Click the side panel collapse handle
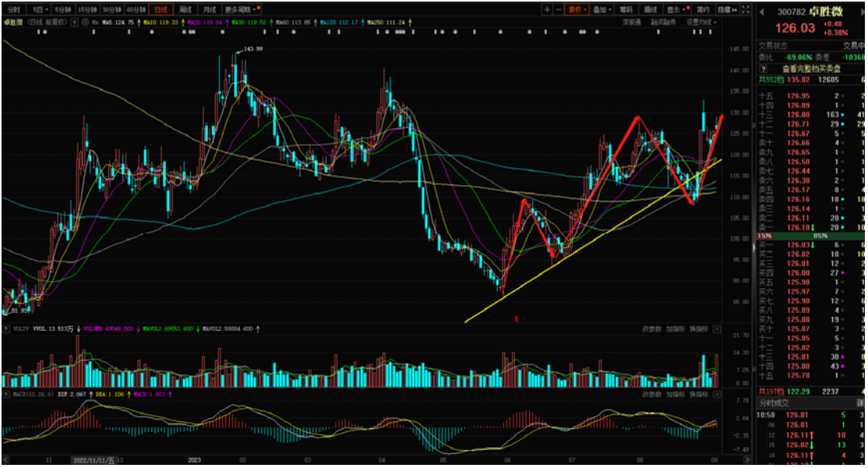This screenshot has height=468, width=868. point(753,248)
